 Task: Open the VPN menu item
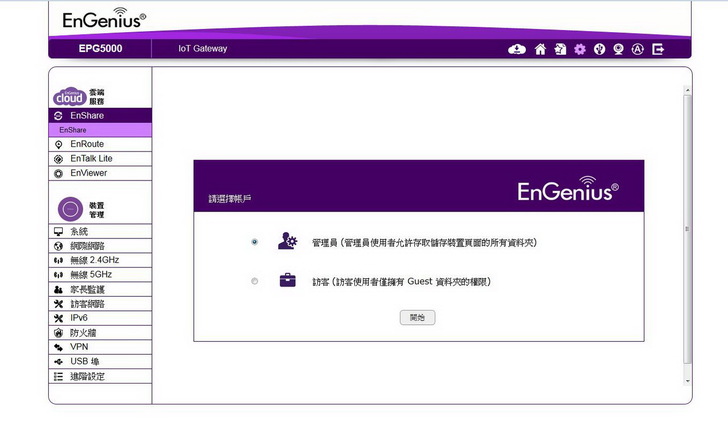tap(100, 347)
